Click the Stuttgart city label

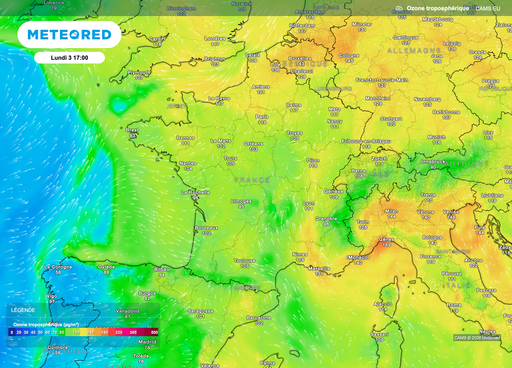pos(391,119)
